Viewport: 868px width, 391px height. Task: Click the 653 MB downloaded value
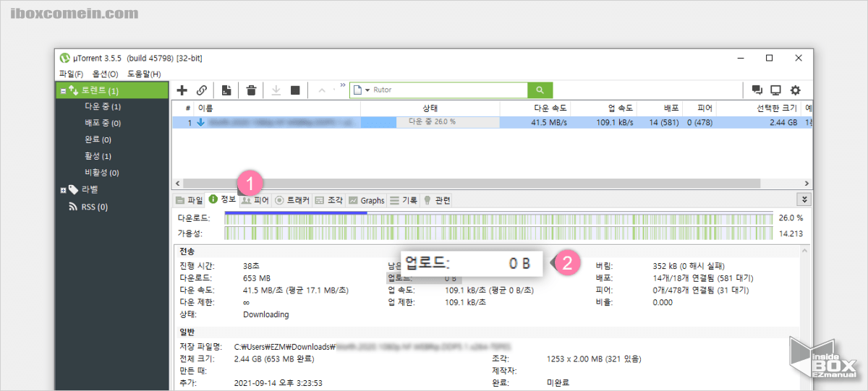coord(257,278)
